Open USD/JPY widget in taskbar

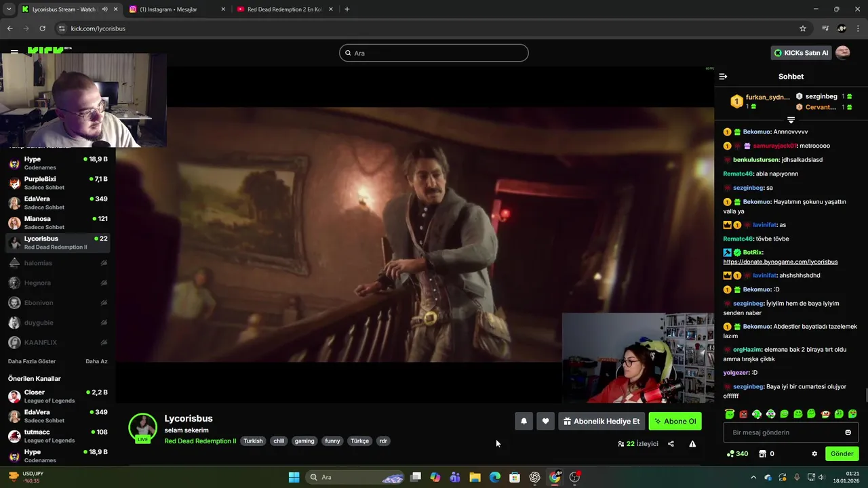click(x=26, y=477)
